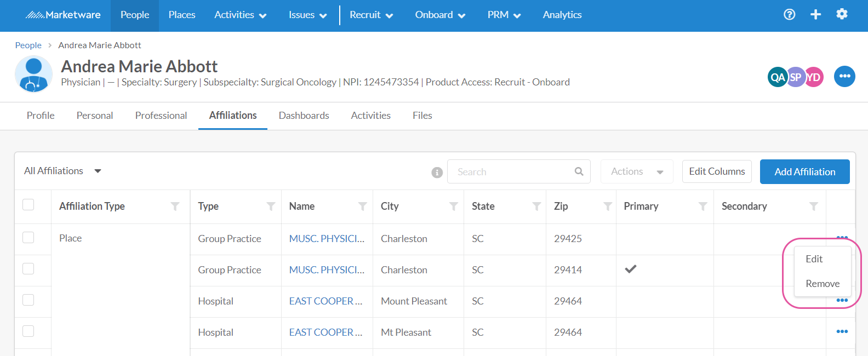Go to People in the top navigation
Image resolution: width=868 pixels, height=356 pixels.
pos(135,15)
